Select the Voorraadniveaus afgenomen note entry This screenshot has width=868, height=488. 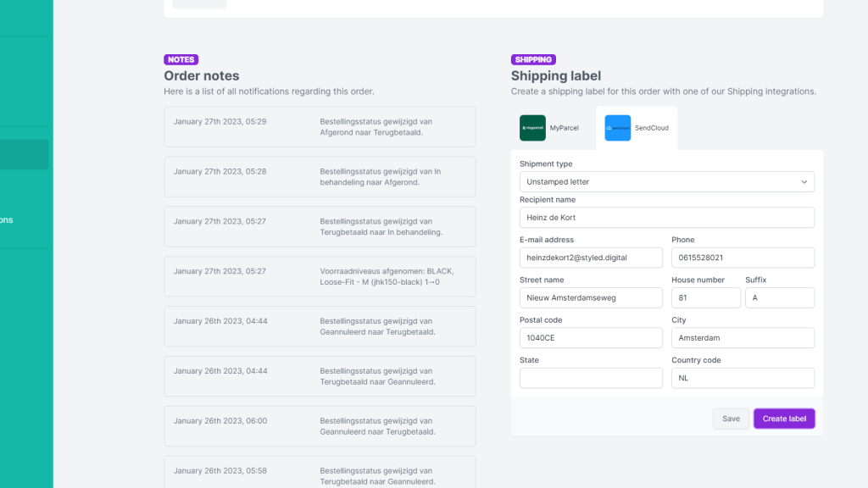(320, 277)
